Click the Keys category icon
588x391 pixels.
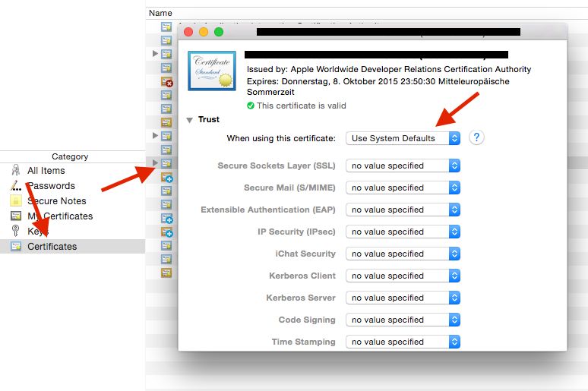coord(15,231)
